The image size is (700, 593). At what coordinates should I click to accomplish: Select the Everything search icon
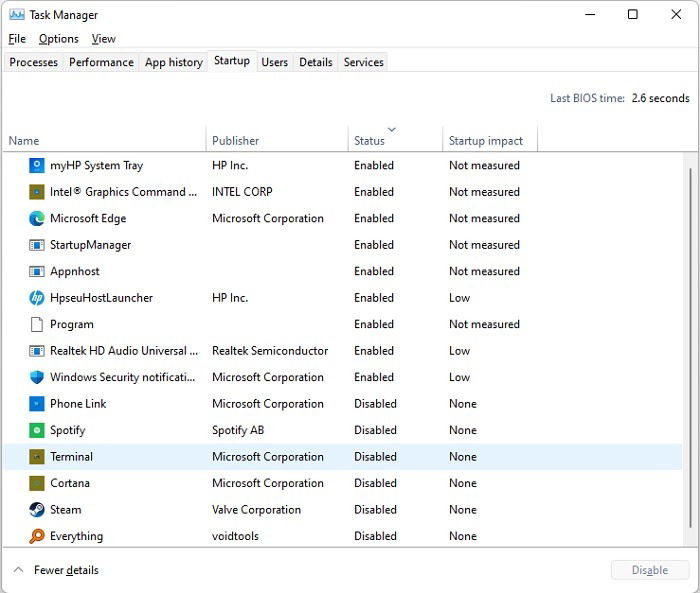[37, 537]
